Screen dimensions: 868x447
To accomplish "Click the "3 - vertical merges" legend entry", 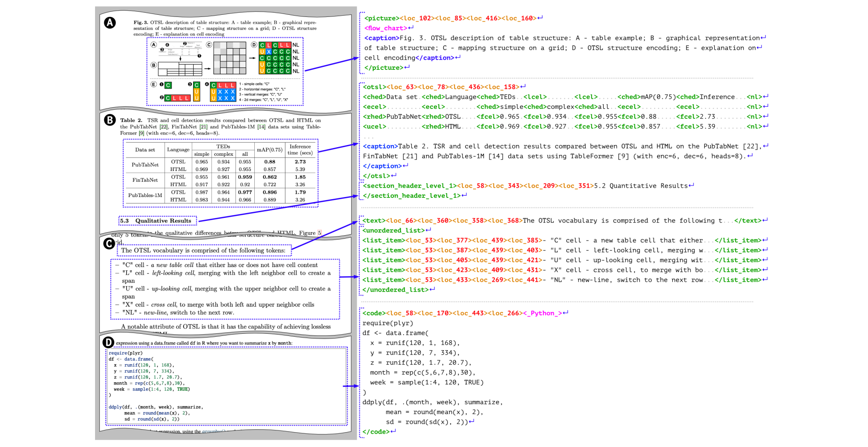I will pyautogui.click(x=260, y=95).
